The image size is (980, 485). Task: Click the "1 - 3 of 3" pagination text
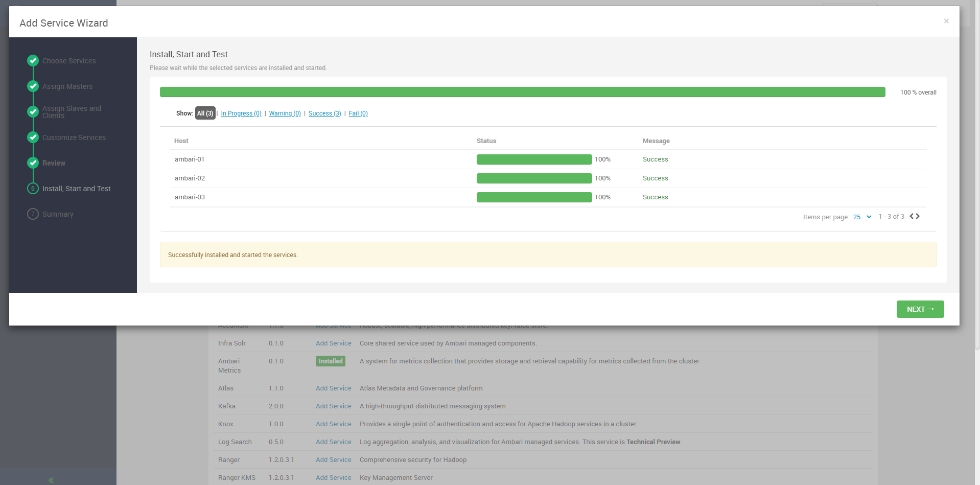click(892, 217)
